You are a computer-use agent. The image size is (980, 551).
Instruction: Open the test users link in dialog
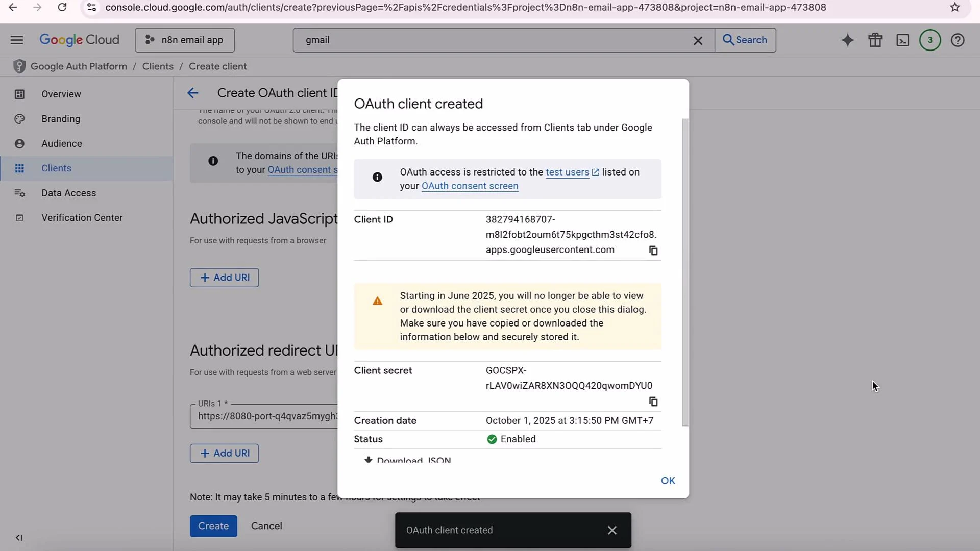572,172
